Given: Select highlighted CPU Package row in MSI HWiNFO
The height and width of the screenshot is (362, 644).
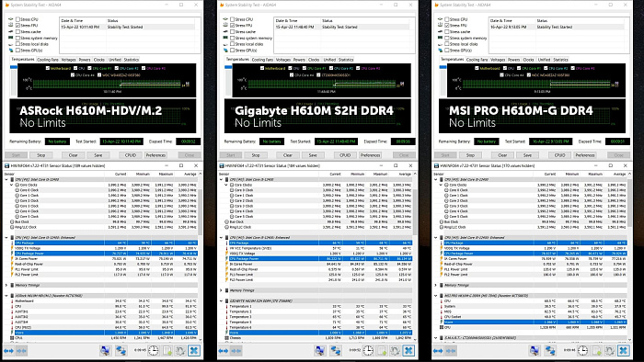Looking at the screenshot, I should pos(535,243).
